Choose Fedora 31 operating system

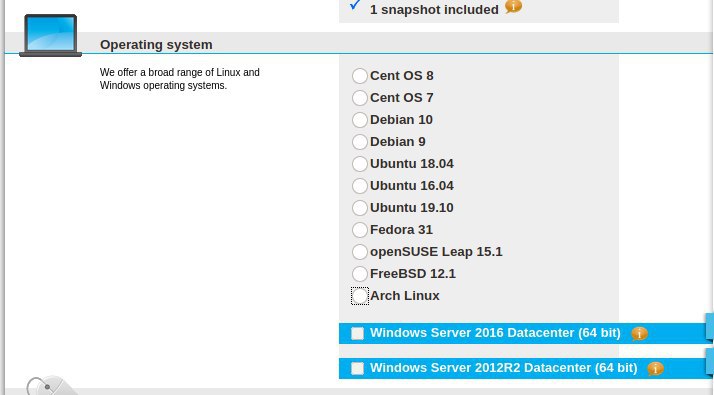(359, 230)
